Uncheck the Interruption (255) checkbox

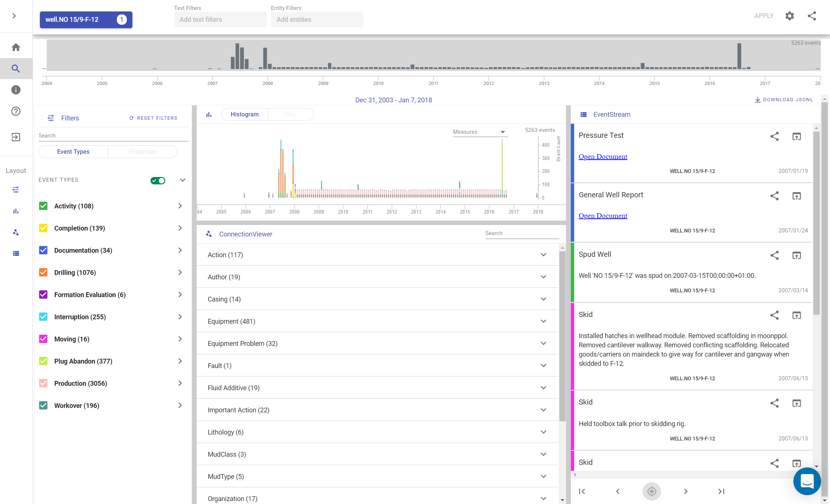43,317
